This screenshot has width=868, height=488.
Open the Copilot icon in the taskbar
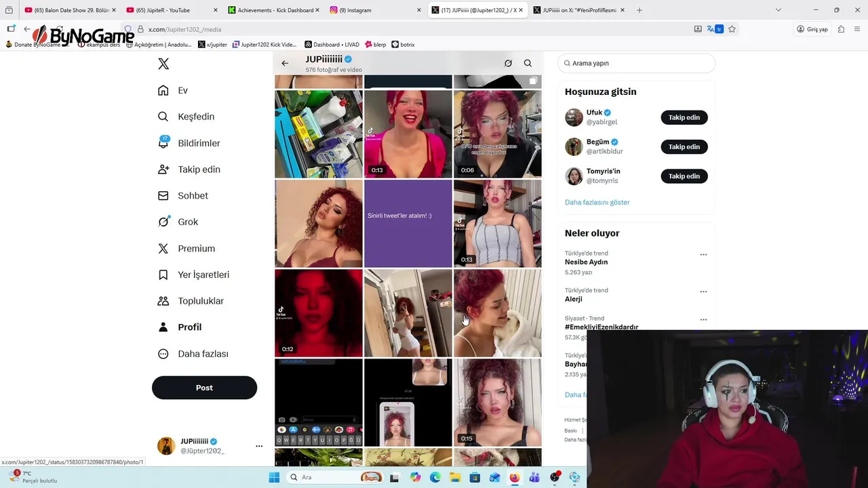415,477
